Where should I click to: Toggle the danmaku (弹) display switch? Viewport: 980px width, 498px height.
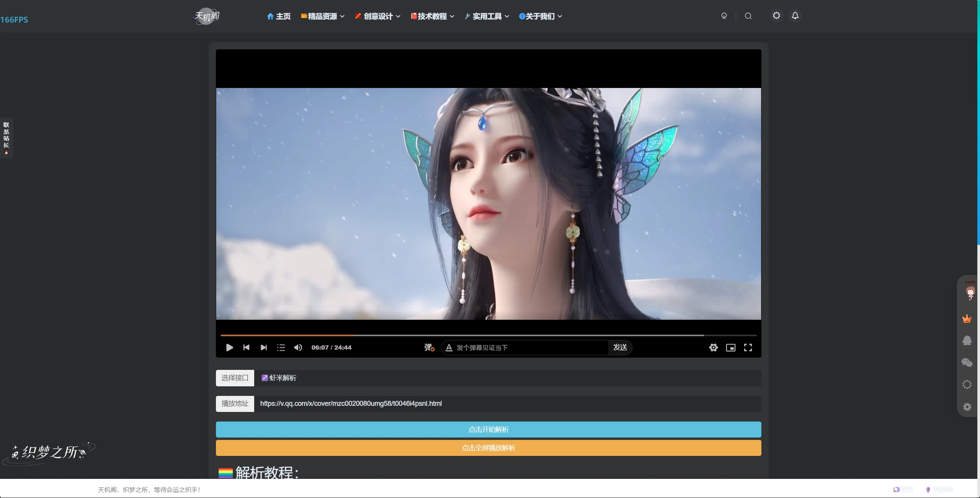(x=429, y=347)
